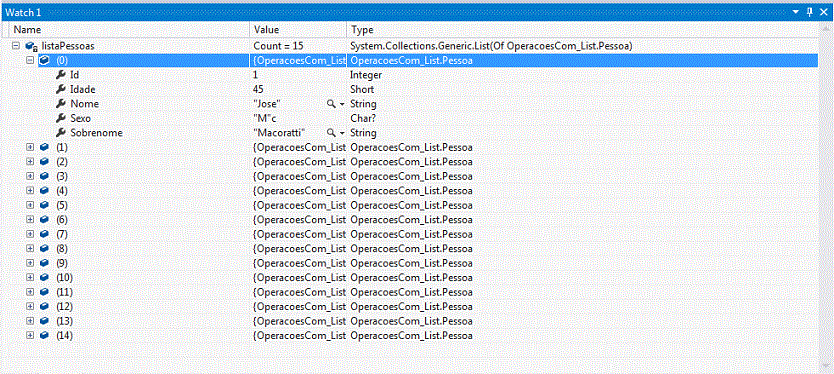The width and height of the screenshot is (834, 374).
Task: Close the Watch 1 panel
Action: pos(823,12)
